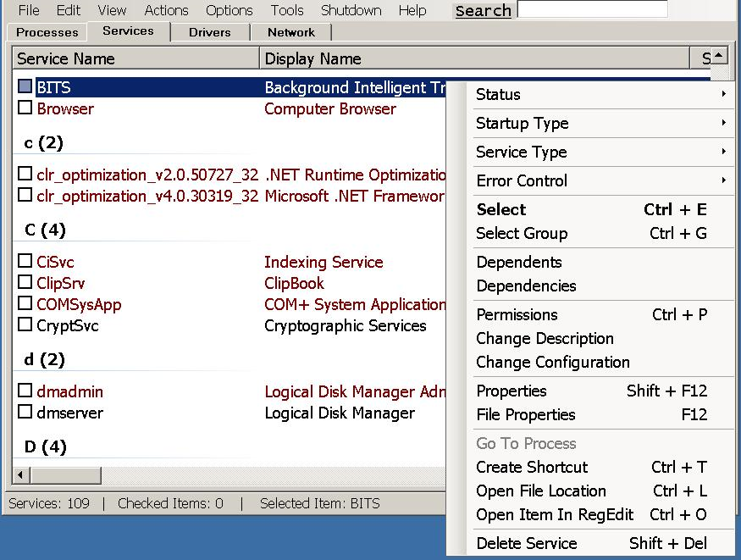Show Dependents of the service
Screen dimensions: 741x560
coord(602,263)
